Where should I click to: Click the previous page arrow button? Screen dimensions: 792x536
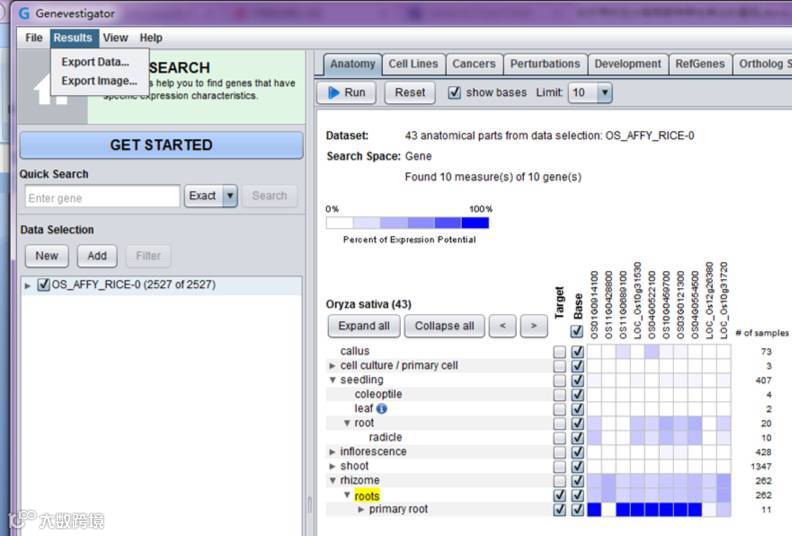click(503, 326)
